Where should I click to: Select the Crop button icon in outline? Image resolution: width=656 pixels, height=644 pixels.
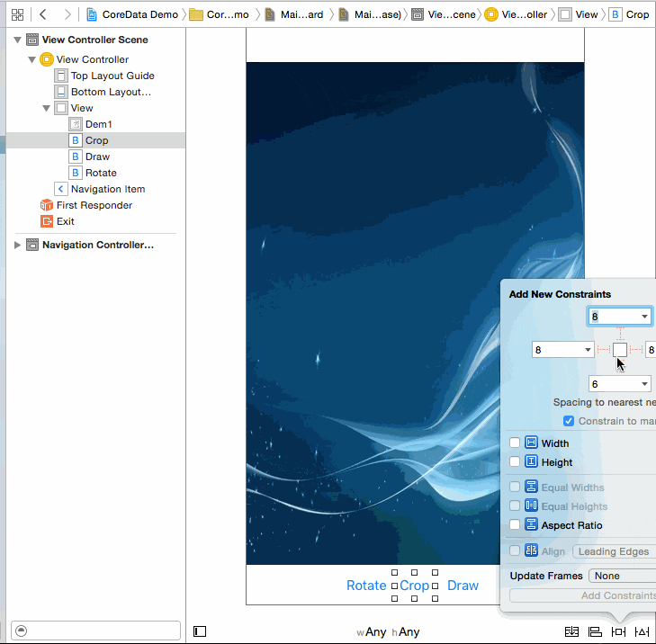[76, 140]
